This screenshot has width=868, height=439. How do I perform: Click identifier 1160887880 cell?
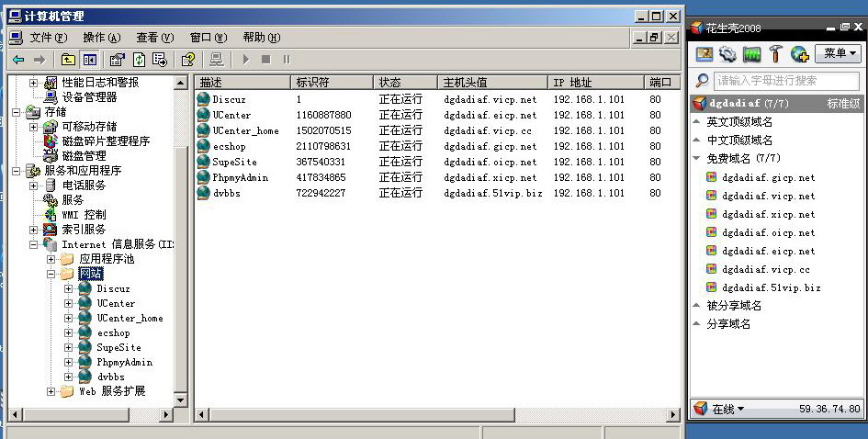pyautogui.click(x=323, y=115)
